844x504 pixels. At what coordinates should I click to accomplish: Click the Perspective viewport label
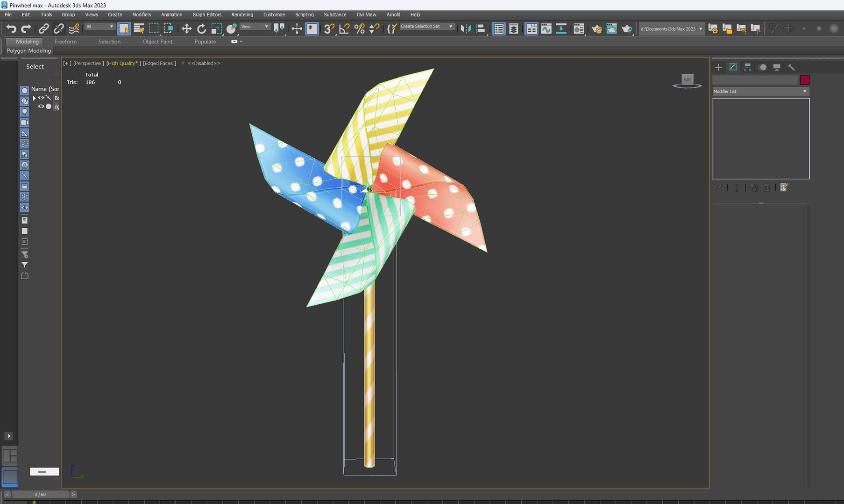point(88,63)
